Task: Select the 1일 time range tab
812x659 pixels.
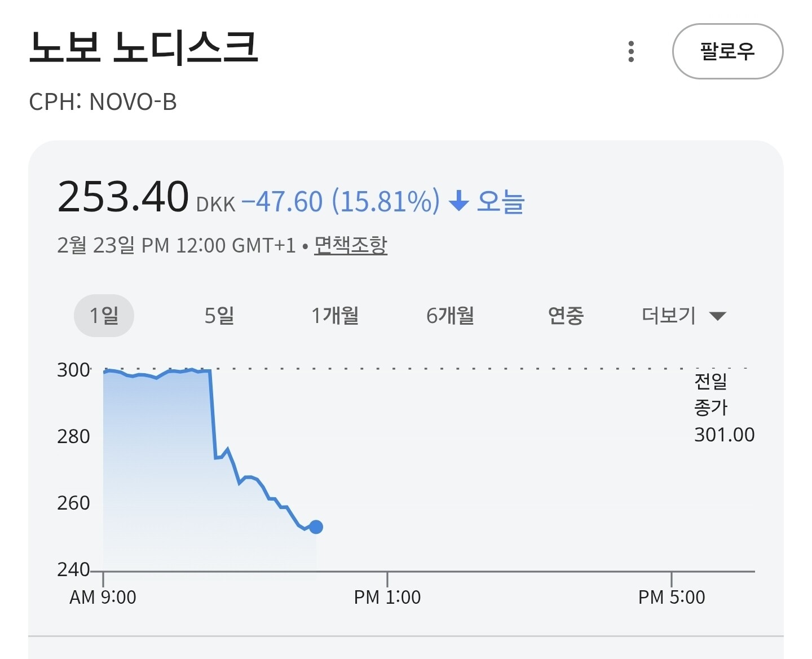Action: click(104, 316)
